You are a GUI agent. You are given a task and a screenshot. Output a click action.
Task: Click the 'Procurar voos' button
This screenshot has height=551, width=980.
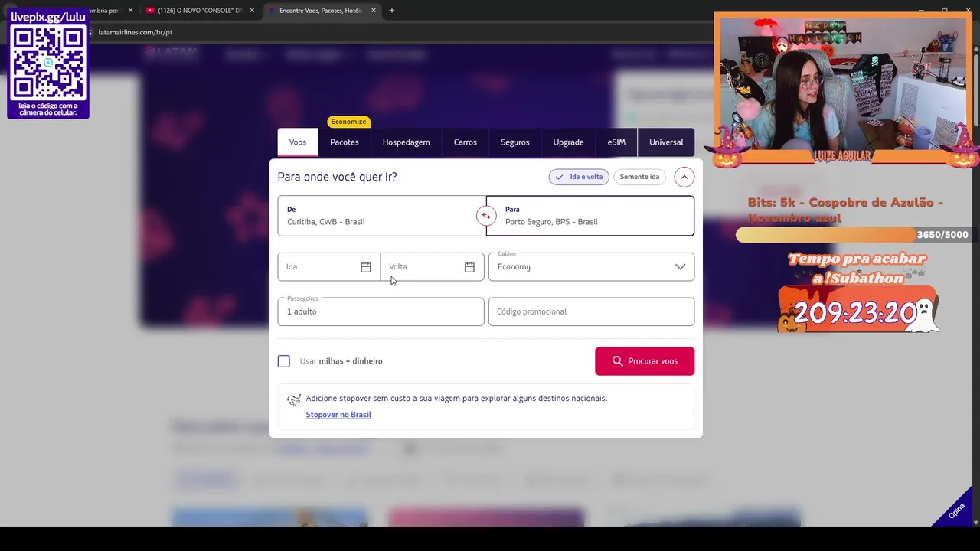[x=645, y=361]
